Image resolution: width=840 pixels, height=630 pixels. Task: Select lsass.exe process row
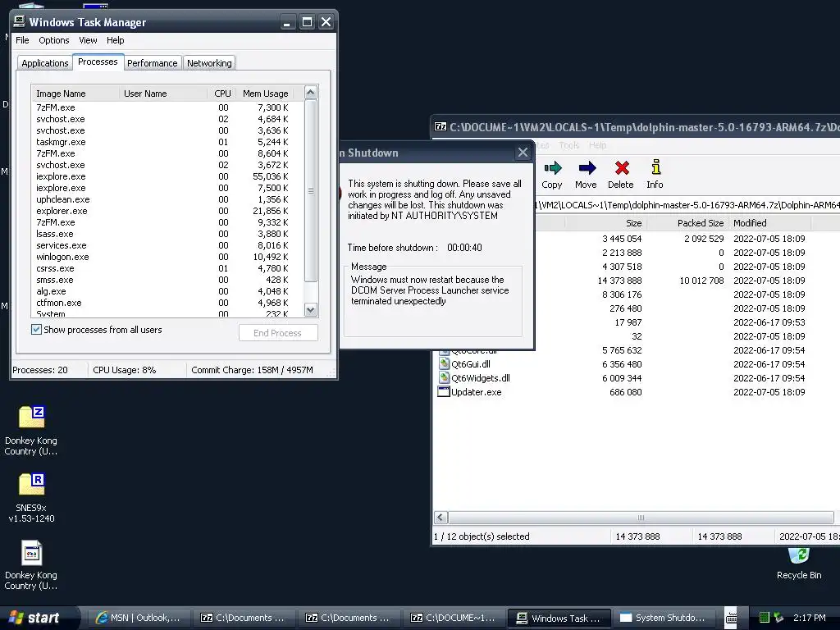167,234
